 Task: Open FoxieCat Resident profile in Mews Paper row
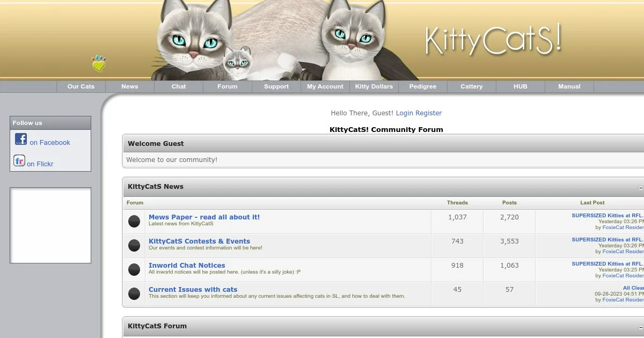(623, 227)
